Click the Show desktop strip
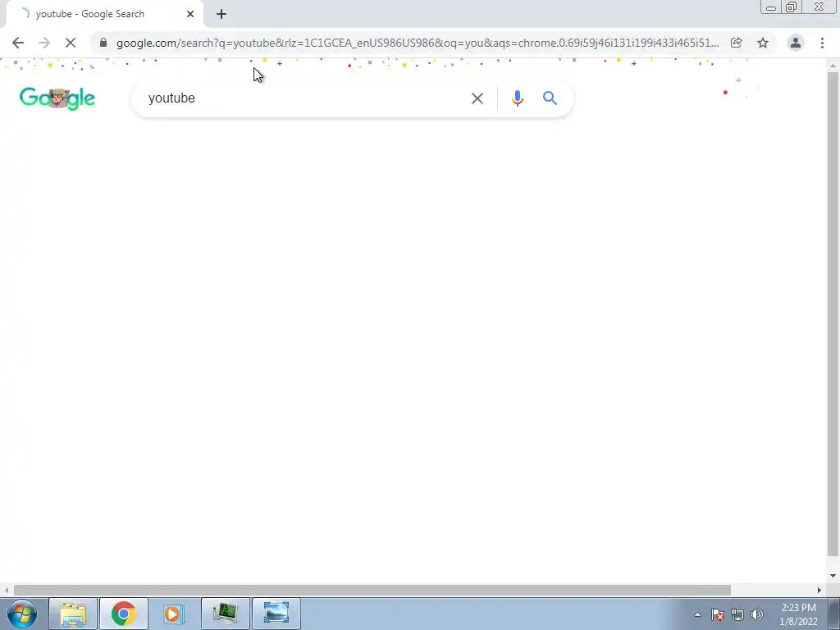The image size is (840, 630). click(834, 614)
